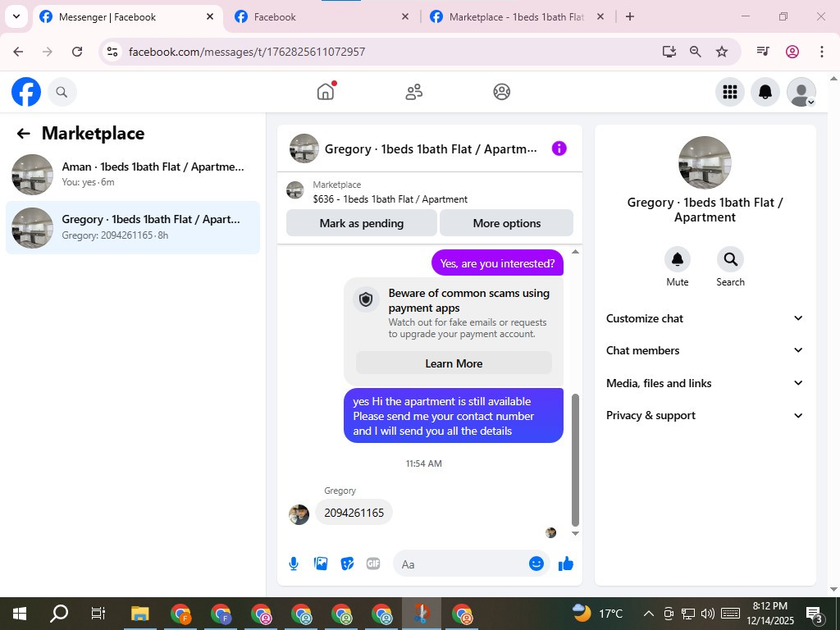Open Chrome three-dot menu

(822, 52)
